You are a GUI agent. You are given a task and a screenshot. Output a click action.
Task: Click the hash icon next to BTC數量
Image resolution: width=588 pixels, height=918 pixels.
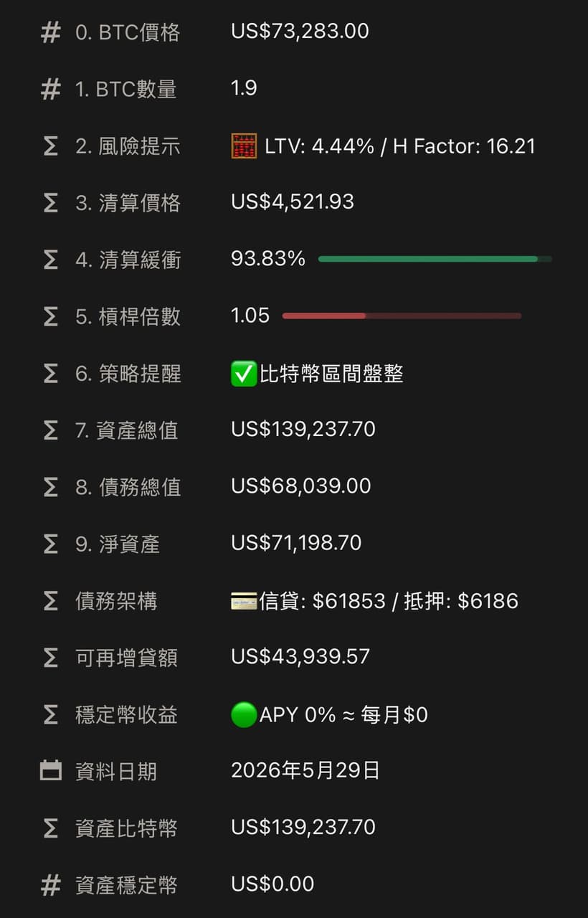pos(51,90)
